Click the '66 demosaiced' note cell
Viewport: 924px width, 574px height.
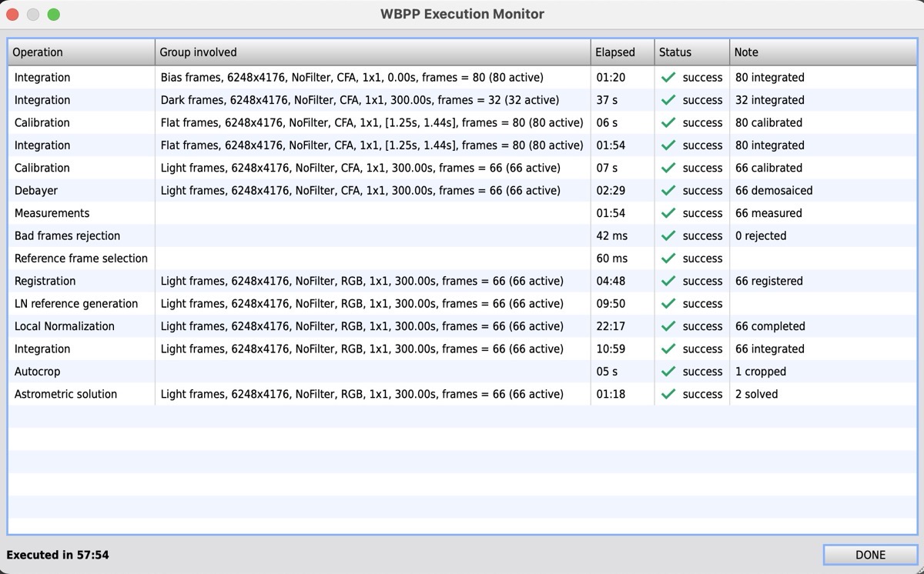pyautogui.click(x=774, y=191)
